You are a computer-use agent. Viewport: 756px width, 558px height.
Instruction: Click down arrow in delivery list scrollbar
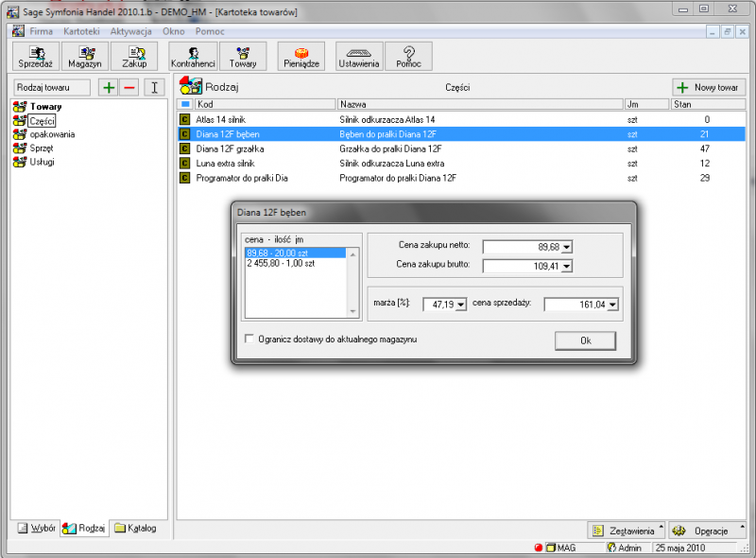[352, 311]
